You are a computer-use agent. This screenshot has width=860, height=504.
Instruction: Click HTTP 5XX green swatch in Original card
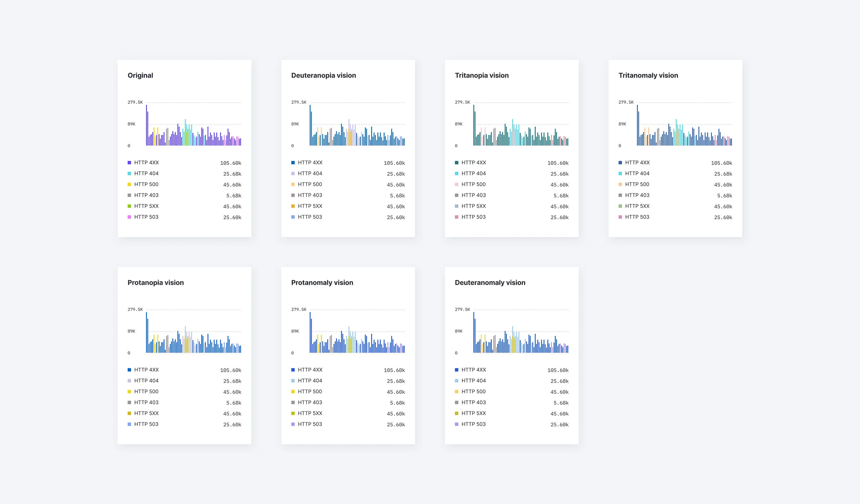click(x=129, y=206)
